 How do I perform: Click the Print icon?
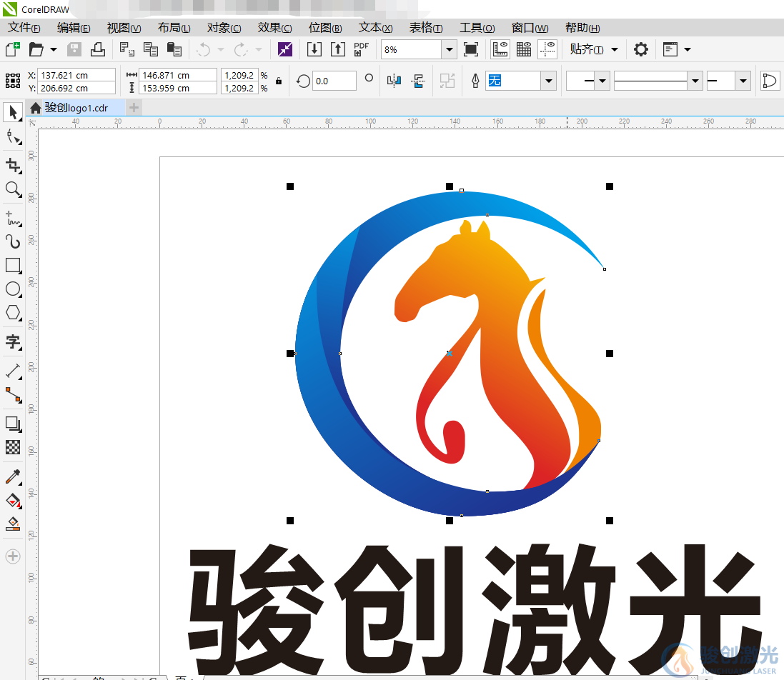pyautogui.click(x=97, y=49)
